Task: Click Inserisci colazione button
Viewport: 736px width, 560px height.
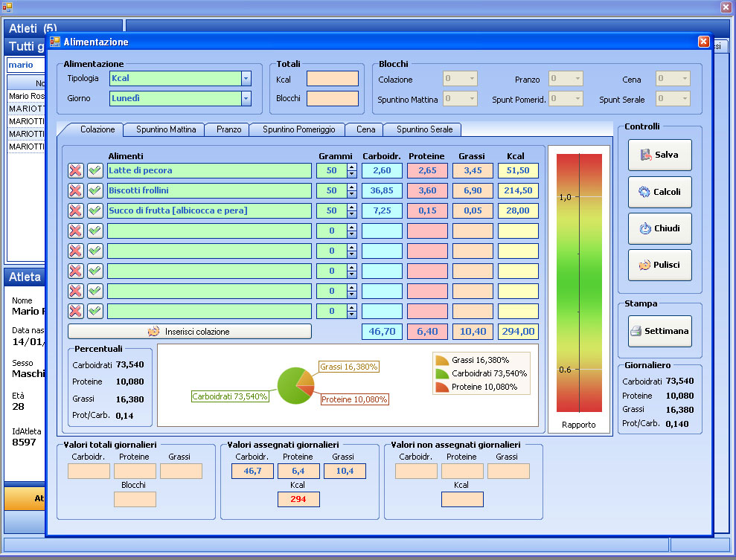Action: pyautogui.click(x=190, y=332)
